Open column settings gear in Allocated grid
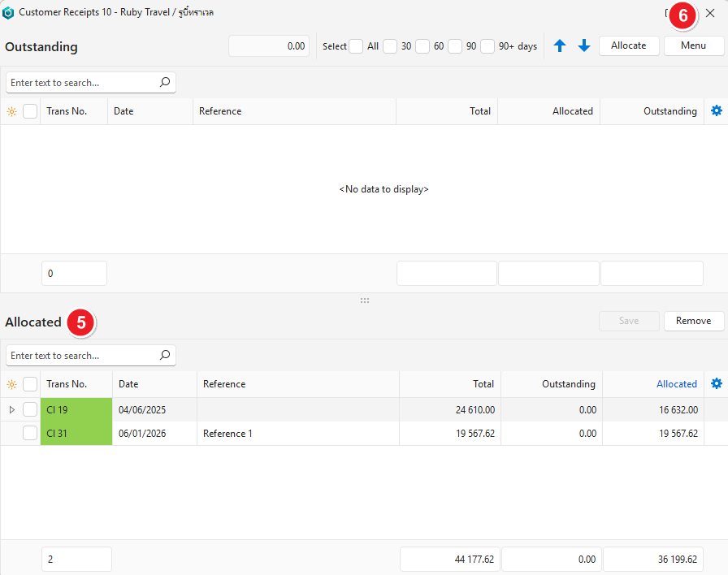 coord(716,384)
